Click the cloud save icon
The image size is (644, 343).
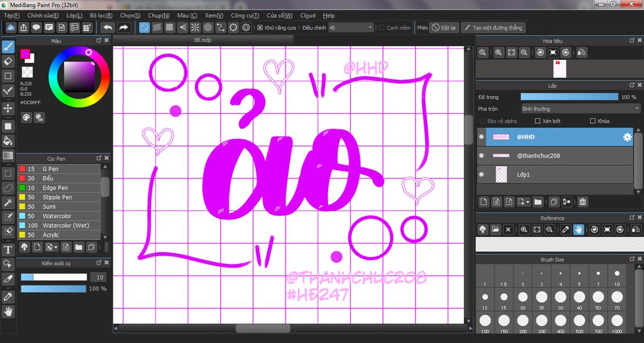click(11, 28)
